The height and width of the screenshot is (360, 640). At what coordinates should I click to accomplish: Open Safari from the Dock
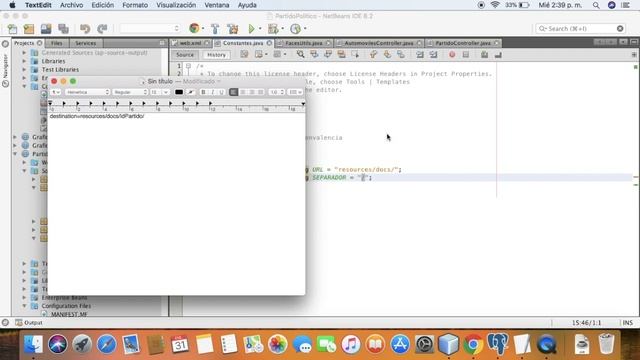(107, 344)
